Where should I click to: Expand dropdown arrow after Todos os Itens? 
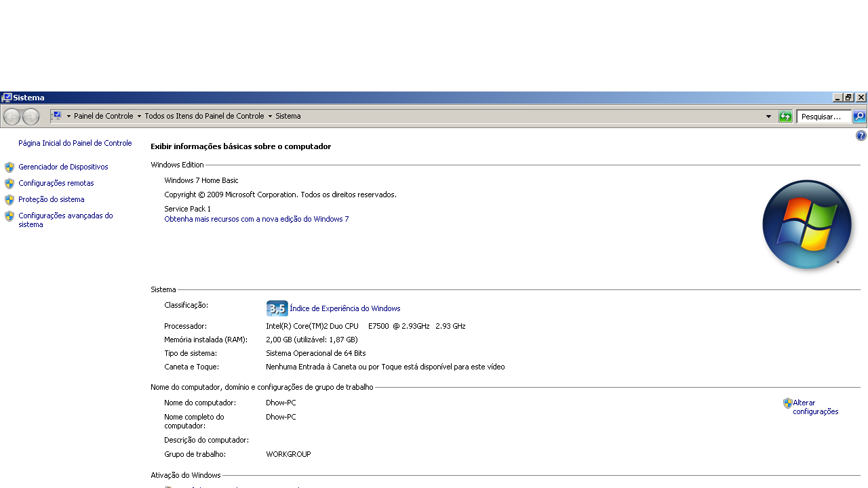click(x=270, y=117)
